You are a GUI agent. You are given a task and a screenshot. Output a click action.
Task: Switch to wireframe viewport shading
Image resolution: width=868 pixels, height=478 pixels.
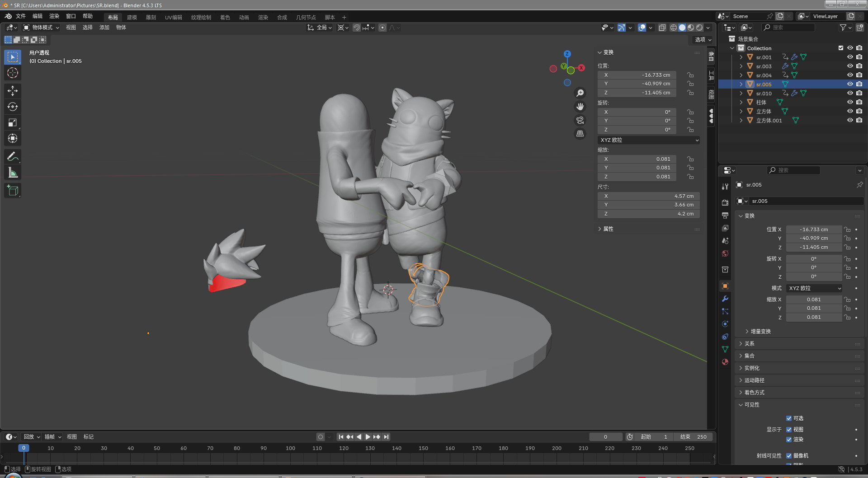pyautogui.click(x=674, y=28)
